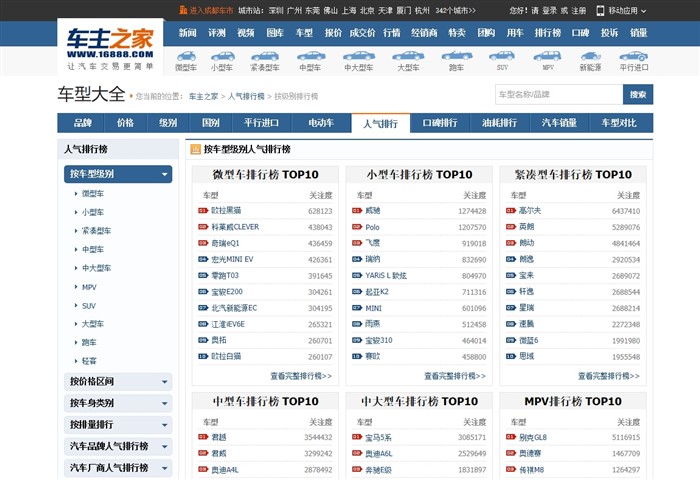Select 轻客 in sidebar list
The height and width of the screenshot is (480, 700).
coord(89,361)
